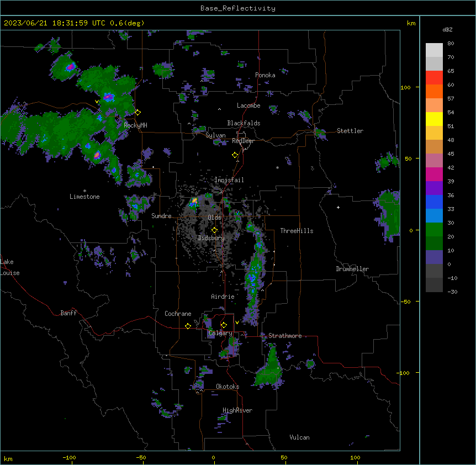Viewport: 476px width, 465px height.
Task: Click the Sundre town label
Action: pyautogui.click(x=161, y=216)
